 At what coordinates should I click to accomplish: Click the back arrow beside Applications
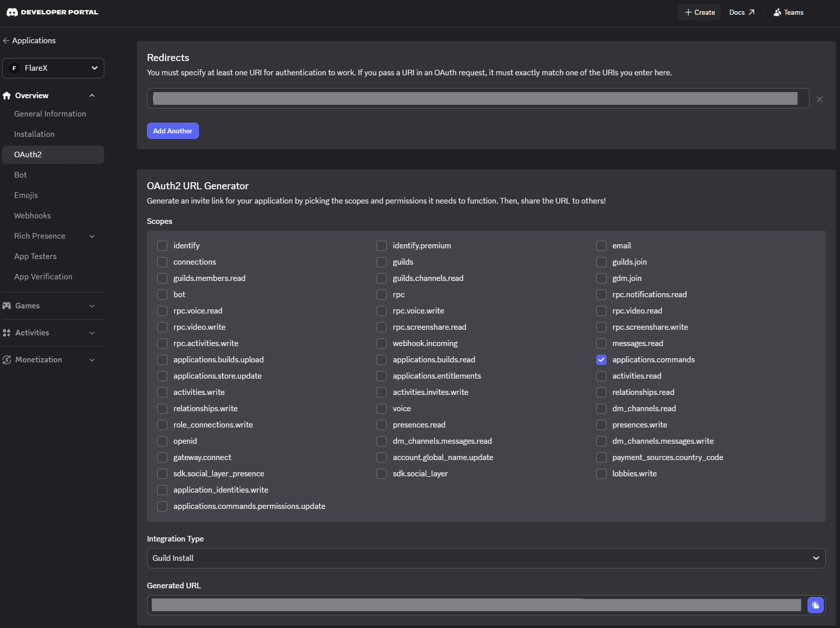[6, 41]
